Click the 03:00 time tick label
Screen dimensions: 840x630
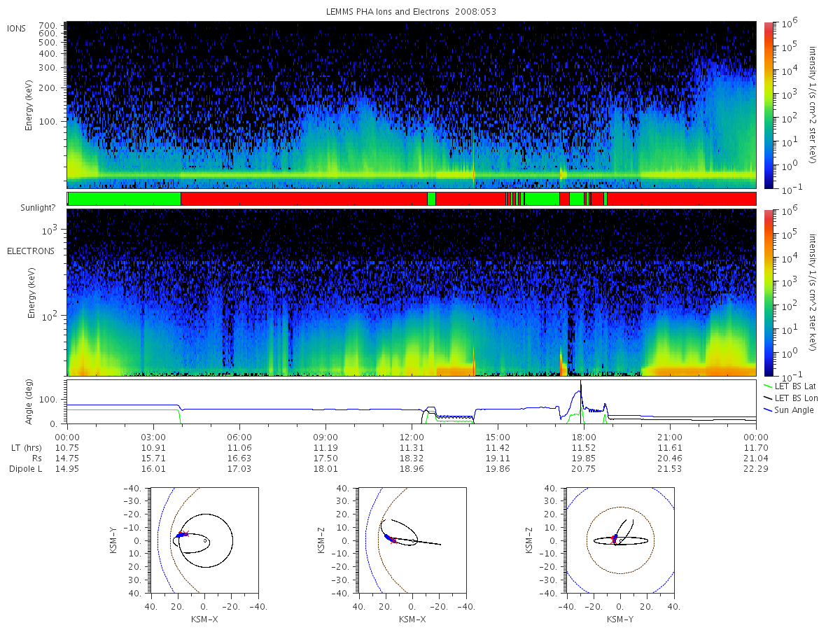point(153,436)
